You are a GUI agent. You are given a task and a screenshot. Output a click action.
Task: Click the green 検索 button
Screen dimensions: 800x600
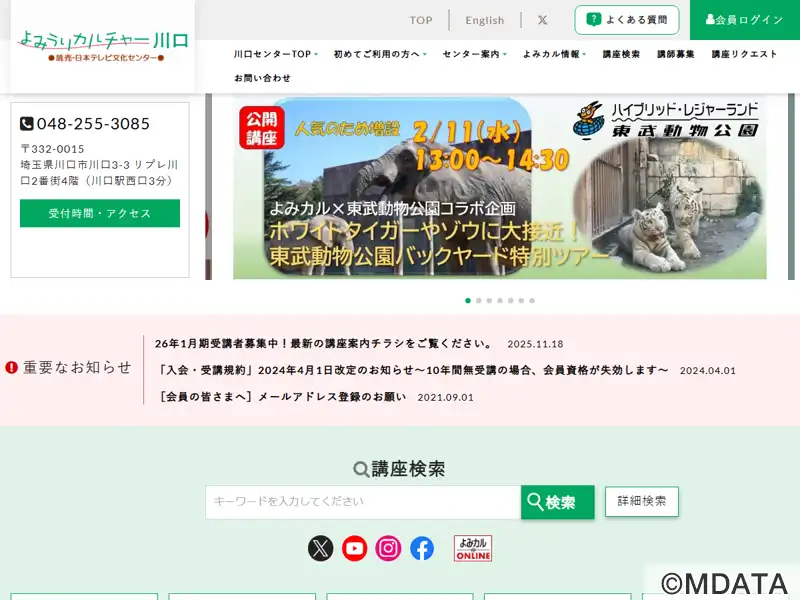(x=558, y=502)
